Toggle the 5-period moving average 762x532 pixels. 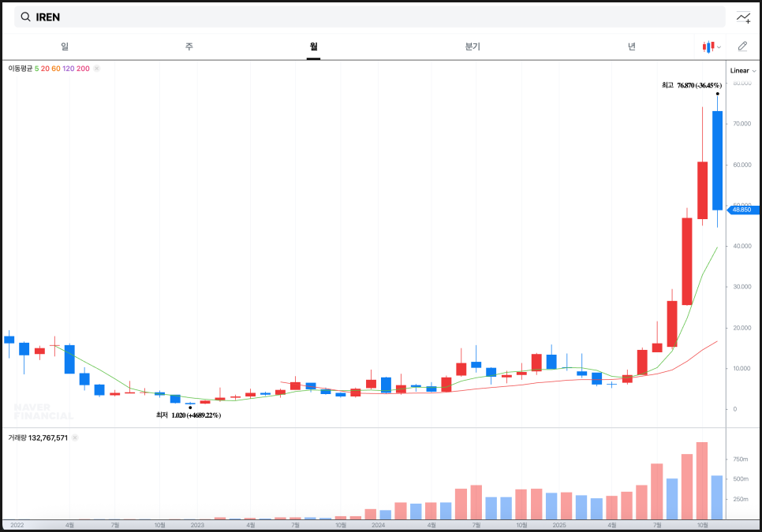[36, 69]
